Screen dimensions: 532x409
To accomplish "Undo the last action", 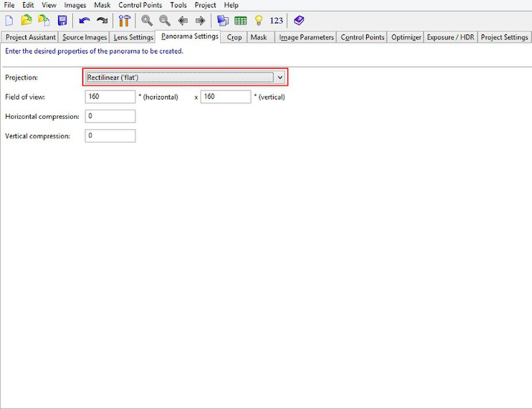I will pos(84,21).
